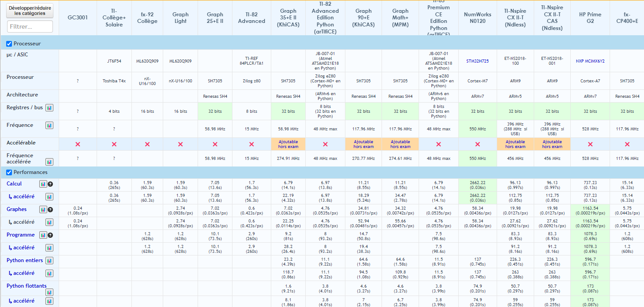Select the Graph 25+E II column header
This screenshot has height=307, width=644.
click(x=215, y=18)
